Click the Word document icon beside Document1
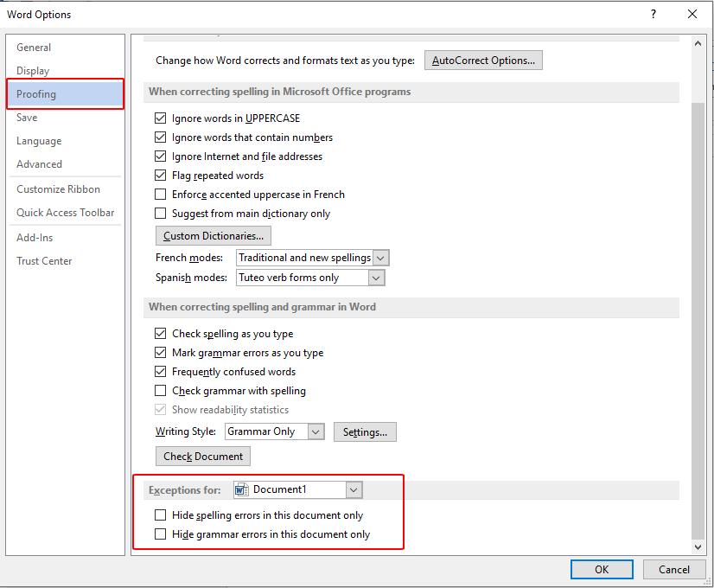 [241, 489]
